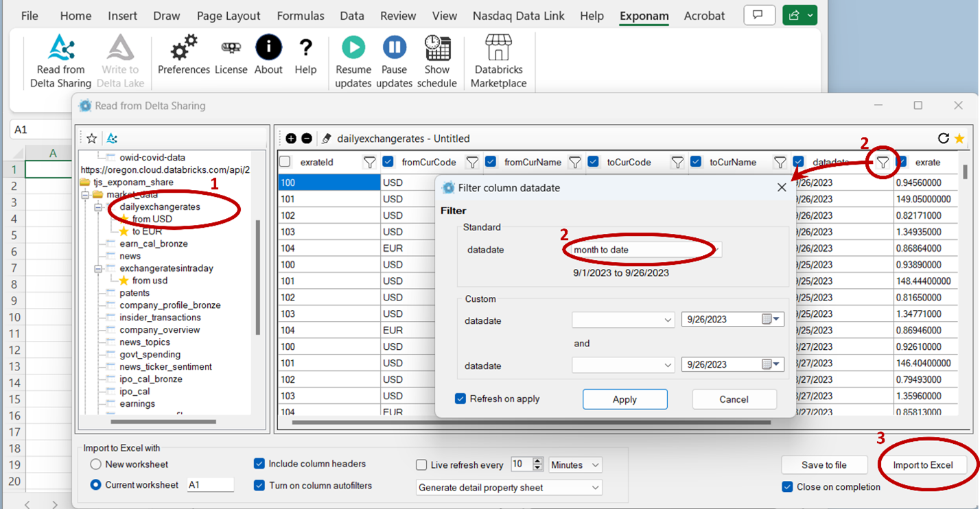The width and height of the screenshot is (980, 509).
Task: Click filter funnel on fromCurCode column
Action: [x=472, y=163]
